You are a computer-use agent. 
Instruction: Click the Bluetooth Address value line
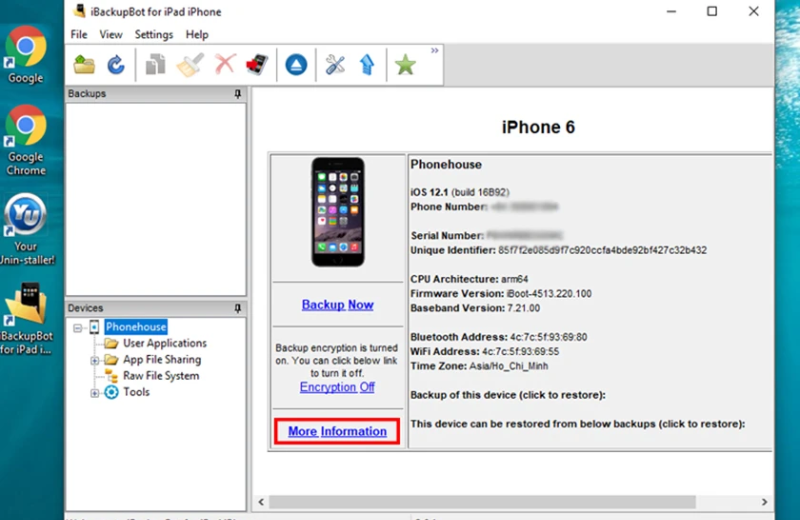(x=499, y=337)
